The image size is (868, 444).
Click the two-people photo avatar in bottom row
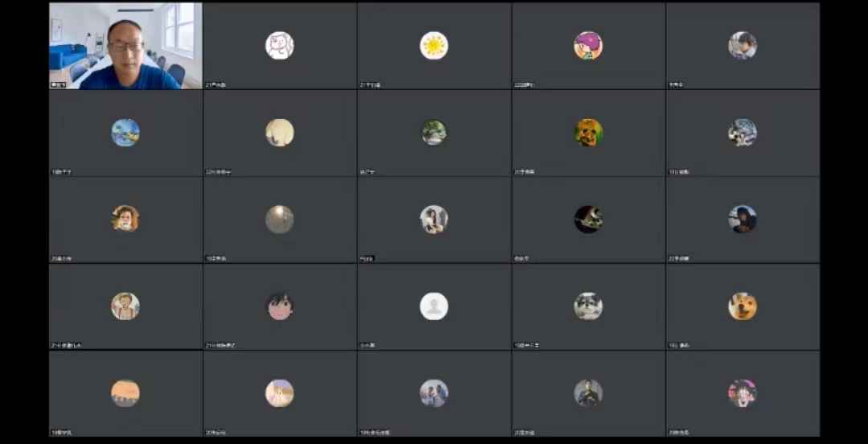coord(434,393)
